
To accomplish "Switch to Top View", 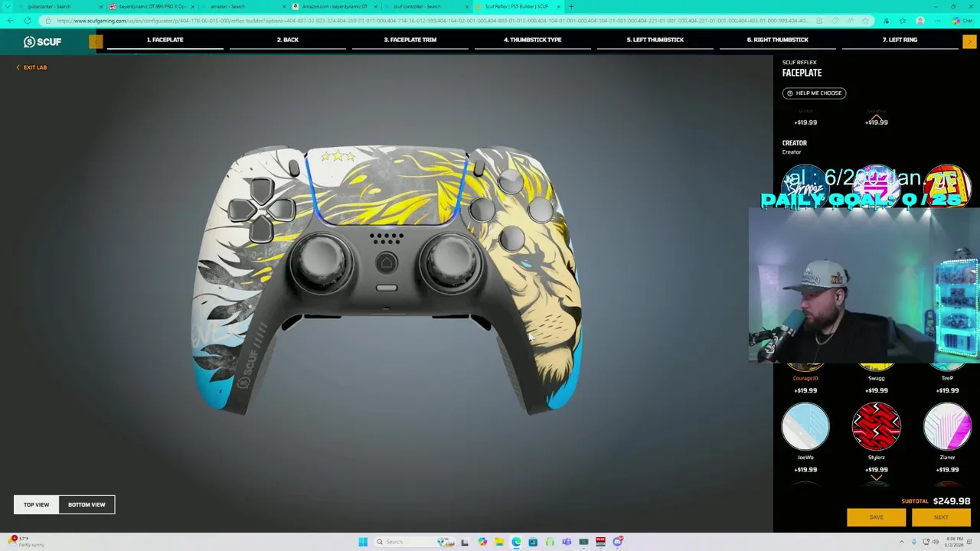I will [36, 504].
